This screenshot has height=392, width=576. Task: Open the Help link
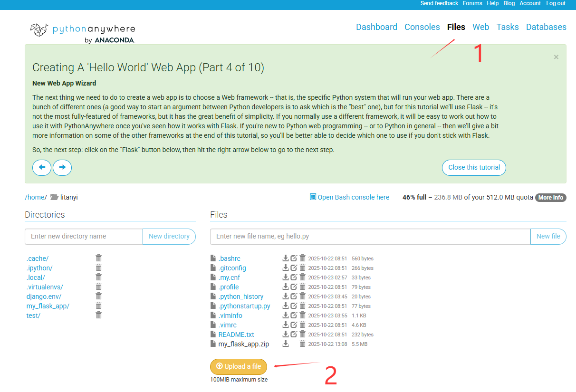(x=493, y=3)
